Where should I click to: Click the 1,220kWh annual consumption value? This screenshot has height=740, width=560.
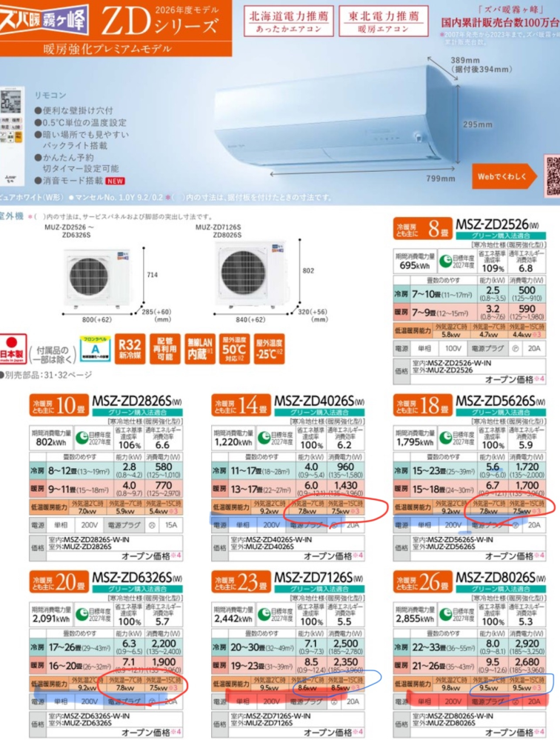coord(233,442)
